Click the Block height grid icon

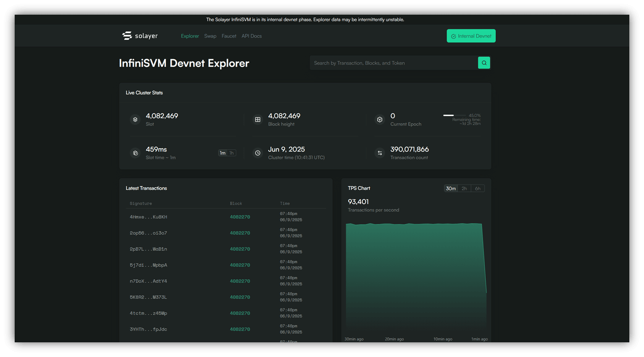(x=258, y=119)
